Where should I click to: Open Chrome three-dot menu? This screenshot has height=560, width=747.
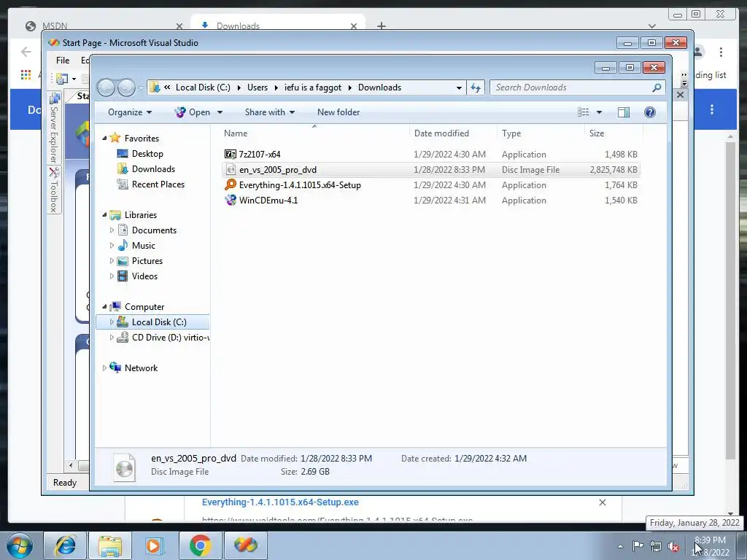coord(721,52)
